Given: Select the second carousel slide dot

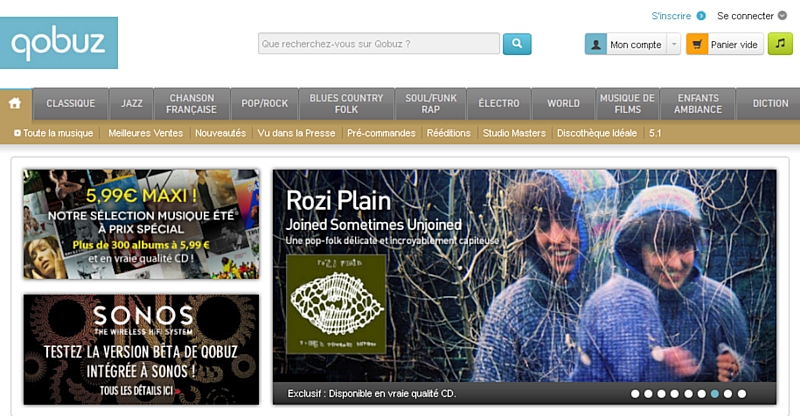Looking at the screenshot, I should [648, 394].
